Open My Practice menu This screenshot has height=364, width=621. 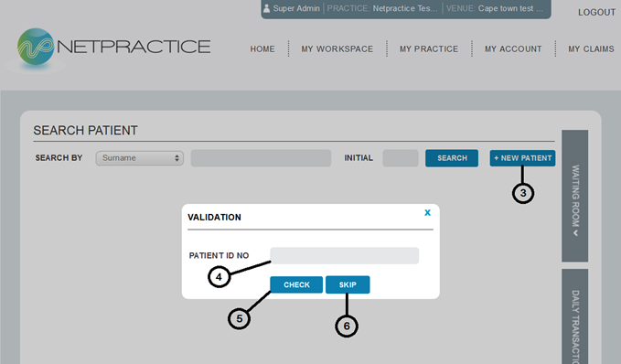pos(429,49)
